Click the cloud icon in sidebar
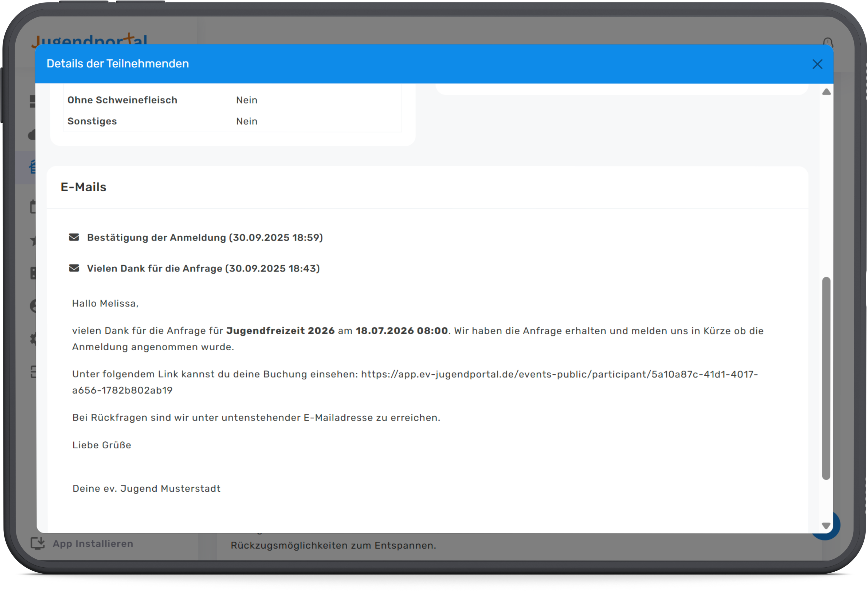868x592 pixels. tap(32, 135)
